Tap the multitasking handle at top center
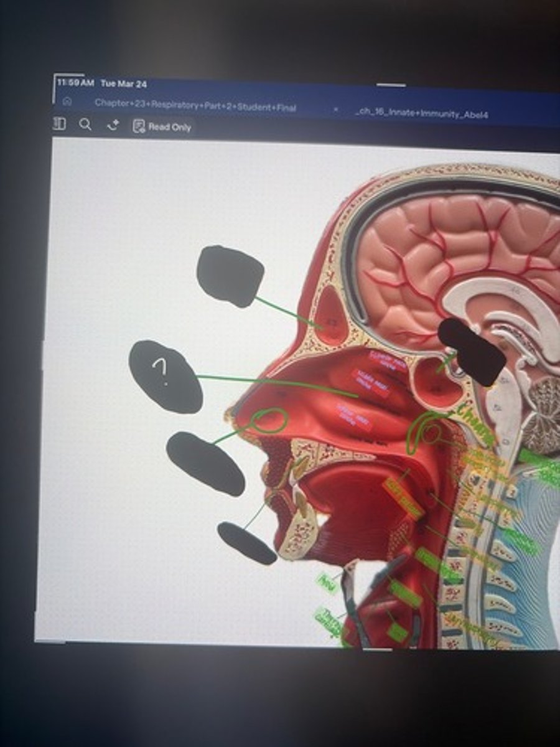560x747 pixels. click(391, 85)
